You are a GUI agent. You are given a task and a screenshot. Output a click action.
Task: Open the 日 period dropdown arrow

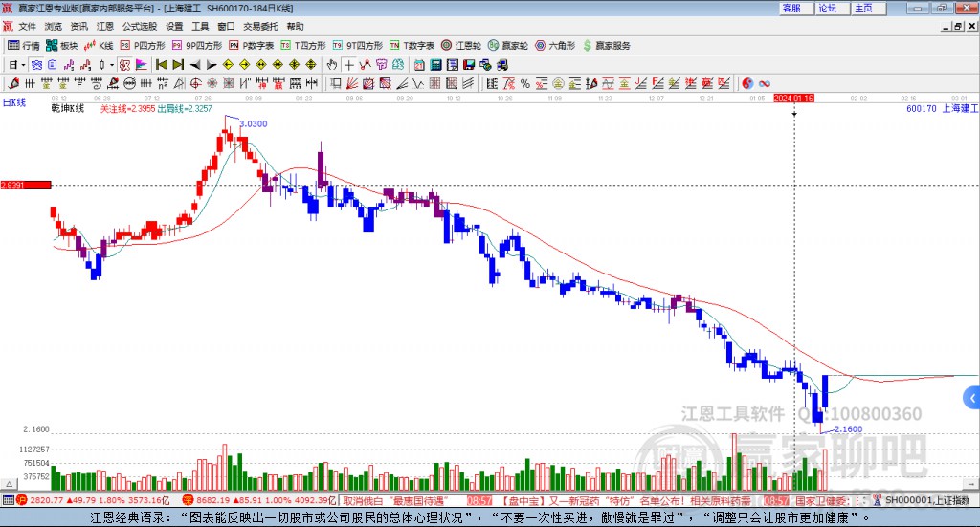(x=24, y=65)
